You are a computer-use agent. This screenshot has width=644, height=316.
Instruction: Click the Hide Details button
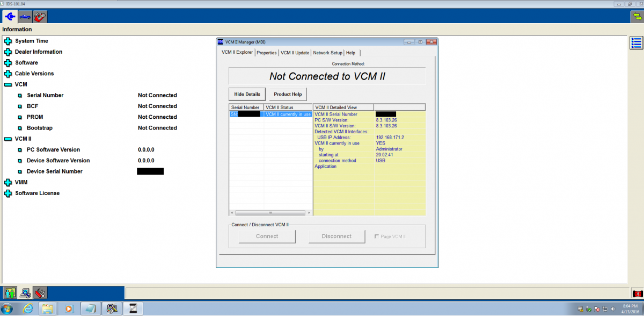pyautogui.click(x=247, y=94)
